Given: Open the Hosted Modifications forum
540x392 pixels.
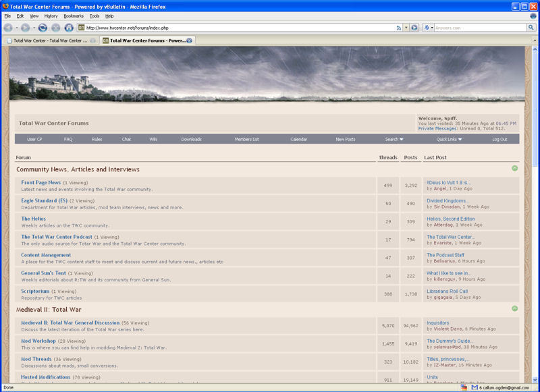Looking at the screenshot, I should pos(45,377).
